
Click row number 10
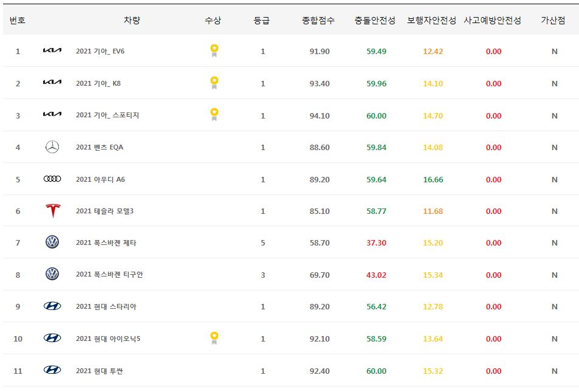point(18,339)
